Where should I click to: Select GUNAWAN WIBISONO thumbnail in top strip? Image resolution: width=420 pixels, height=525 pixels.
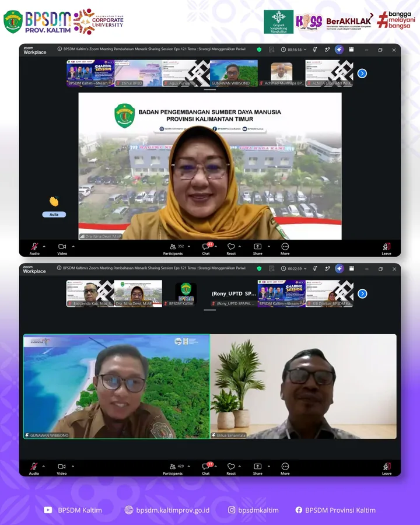click(234, 73)
